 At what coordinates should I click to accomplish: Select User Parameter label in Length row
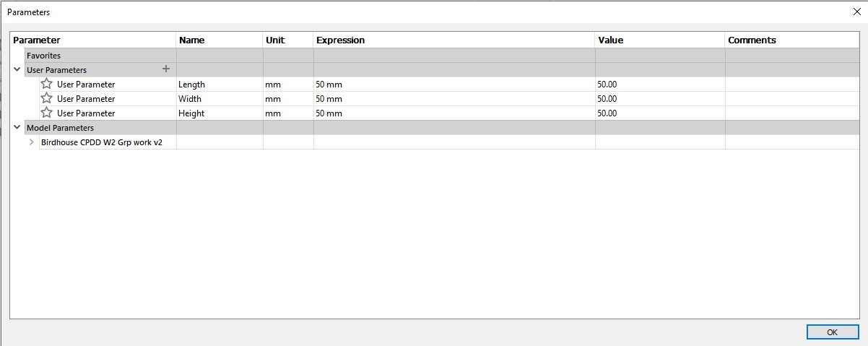pyautogui.click(x=86, y=84)
